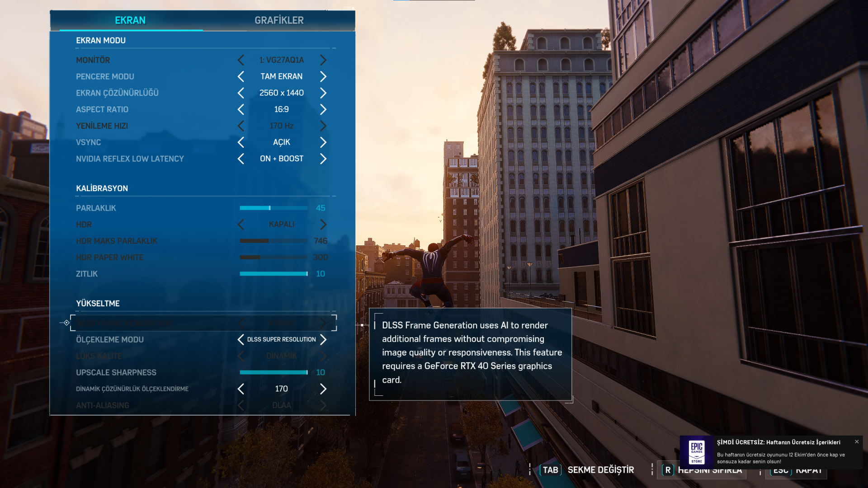This screenshot has height=488, width=868.
Task: Click left arrow for Pencere Modu
Action: coord(241,77)
